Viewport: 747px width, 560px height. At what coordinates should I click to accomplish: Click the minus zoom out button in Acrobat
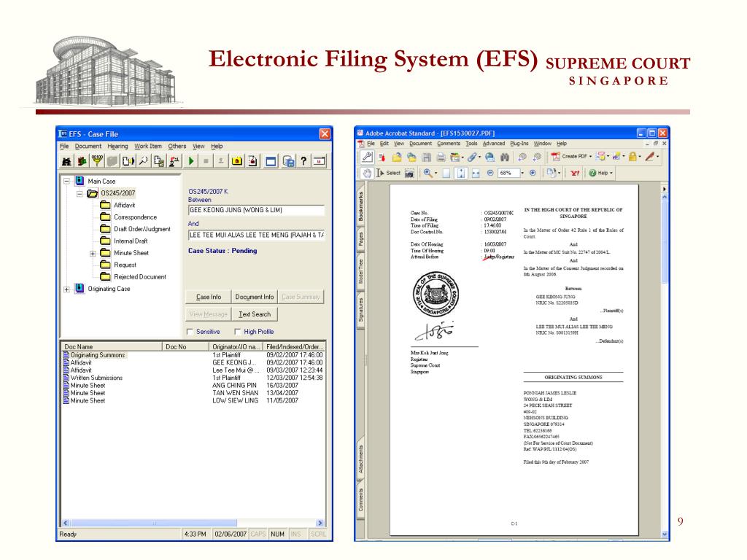tap(489, 173)
